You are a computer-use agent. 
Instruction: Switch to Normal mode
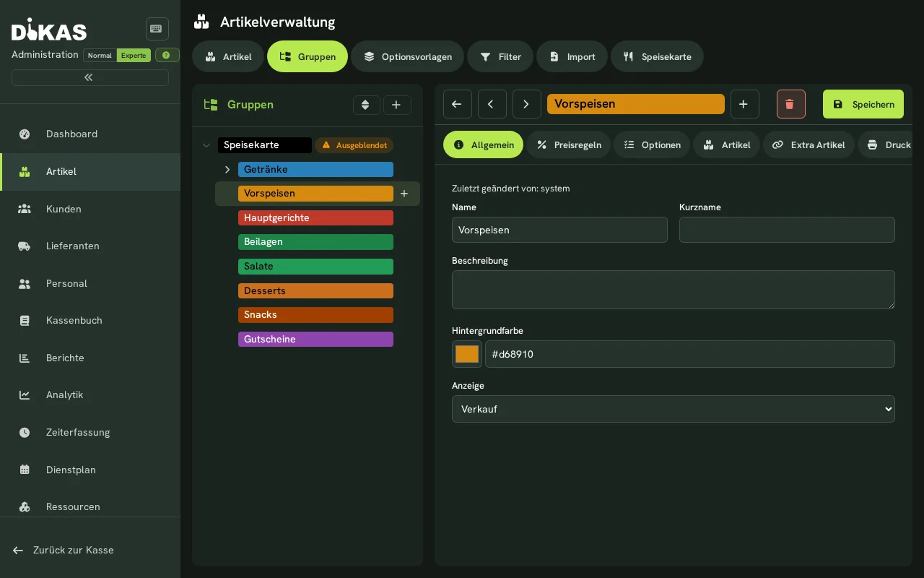(x=100, y=56)
